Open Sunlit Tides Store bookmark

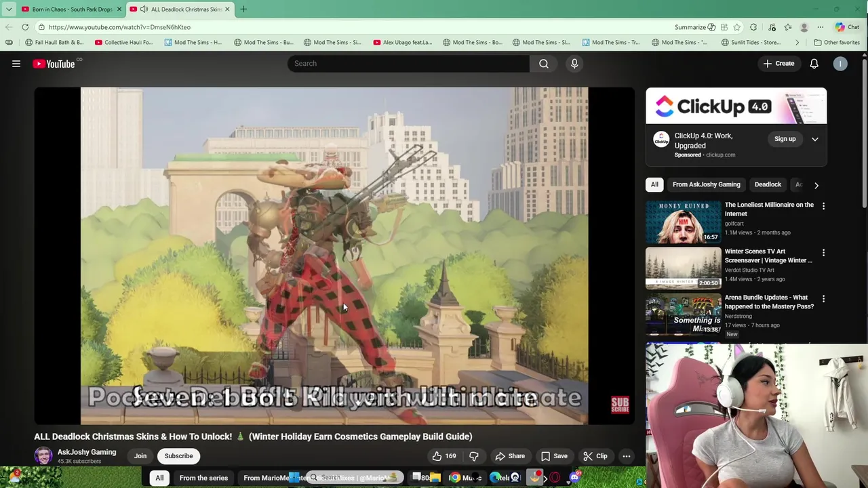[x=751, y=42]
